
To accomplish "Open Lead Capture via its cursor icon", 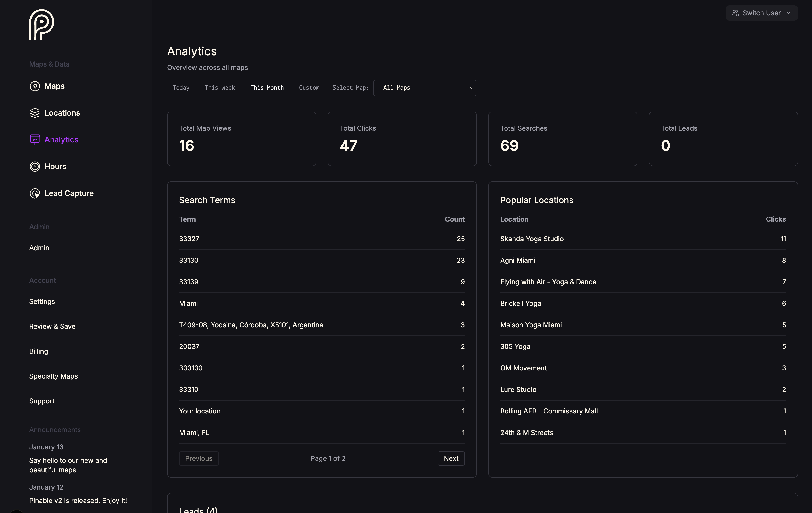I will (35, 193).
